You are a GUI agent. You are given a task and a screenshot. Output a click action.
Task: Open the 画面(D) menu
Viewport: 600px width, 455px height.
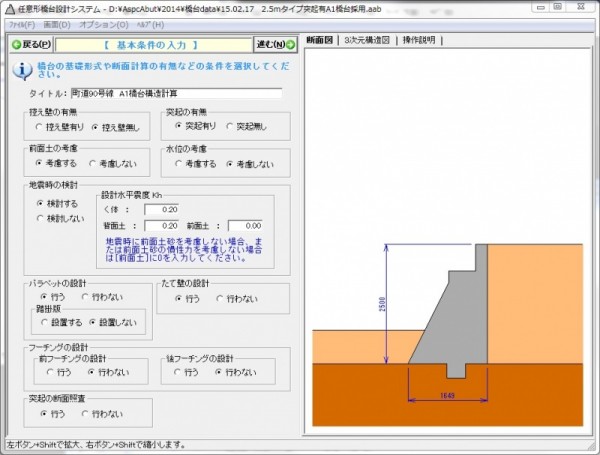[x=57, y=25]
